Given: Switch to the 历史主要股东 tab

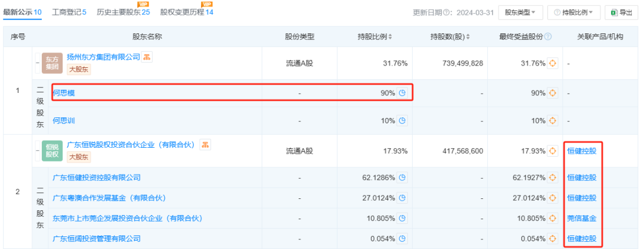Looking at the screenshot, I should (123, 12).
